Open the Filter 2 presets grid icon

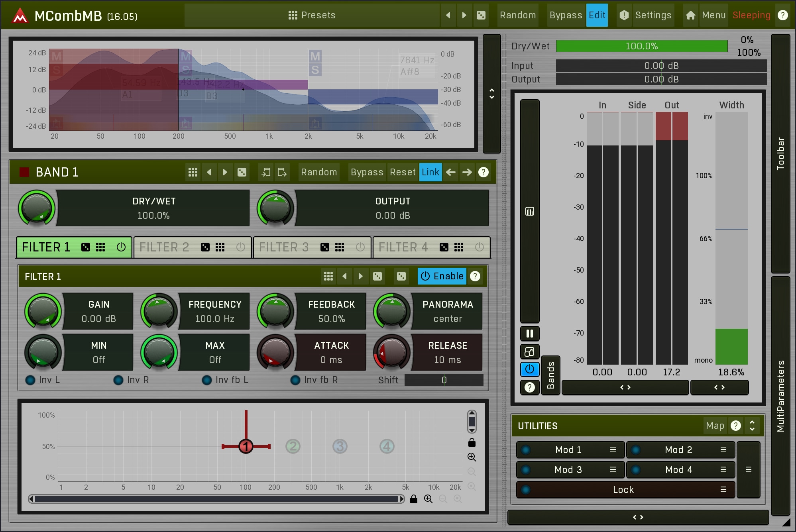[x=220, y=247]
